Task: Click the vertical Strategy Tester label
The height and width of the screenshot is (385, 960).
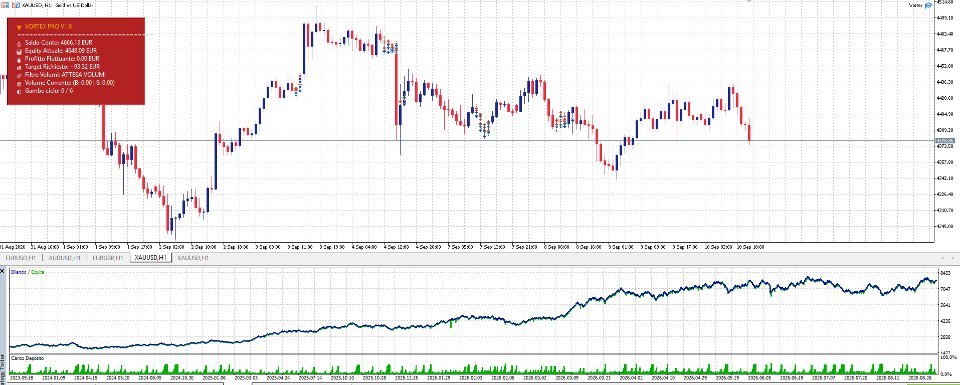Action: tap(2, 369)
